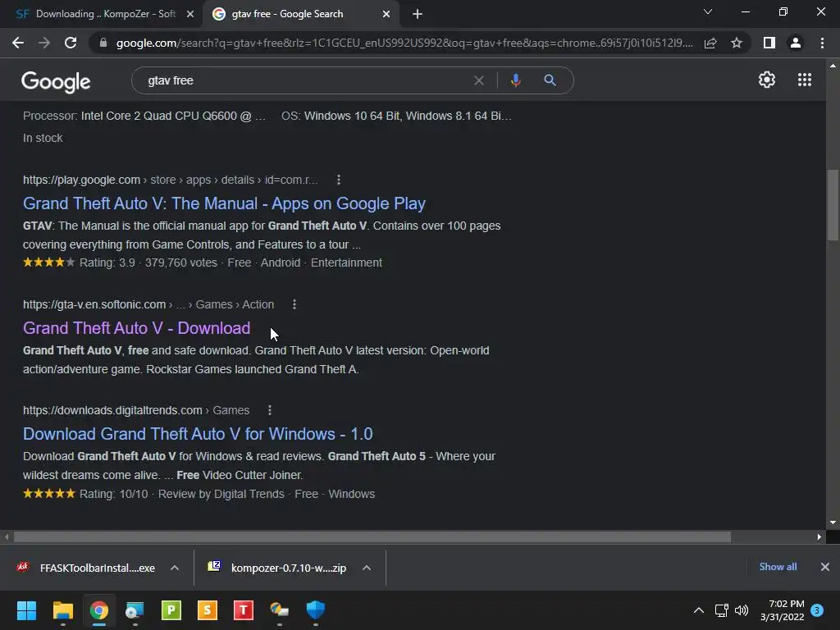
Task: Clear the search box text
Action: tap(479, 80)
